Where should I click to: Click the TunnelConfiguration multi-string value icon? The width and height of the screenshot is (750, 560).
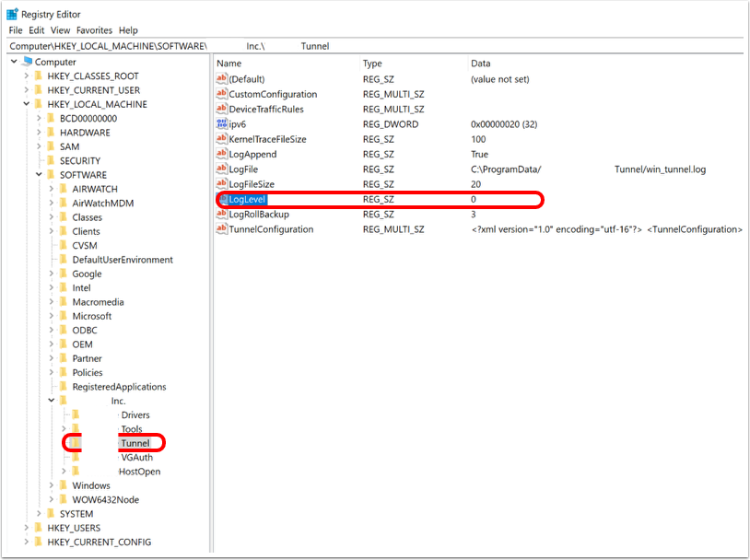221,229
